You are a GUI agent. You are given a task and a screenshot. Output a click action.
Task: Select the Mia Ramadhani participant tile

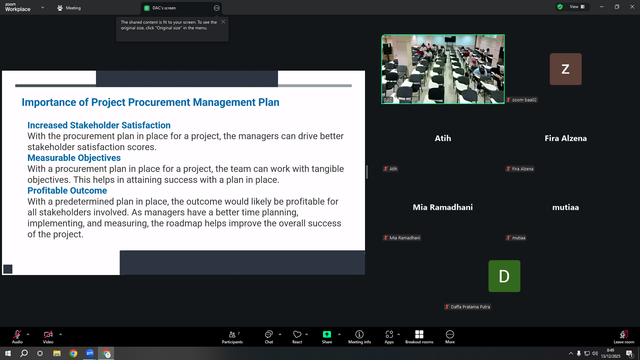tap(443, 207)
